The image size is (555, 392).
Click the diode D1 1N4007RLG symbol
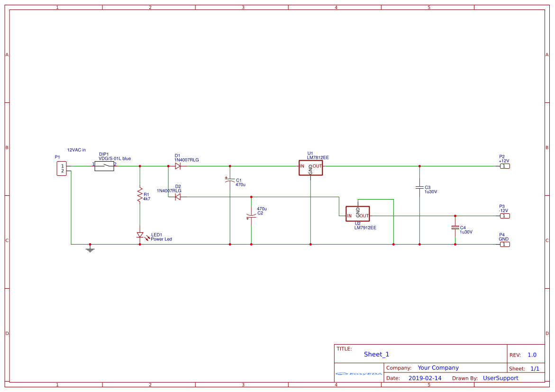tap(178, 166)
